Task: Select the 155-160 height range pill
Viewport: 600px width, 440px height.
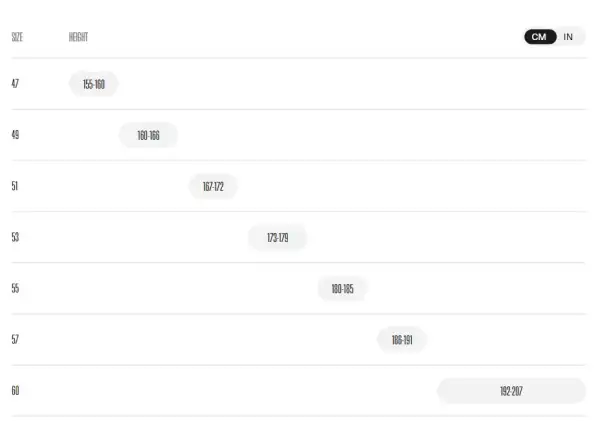Action: [94, 84]
